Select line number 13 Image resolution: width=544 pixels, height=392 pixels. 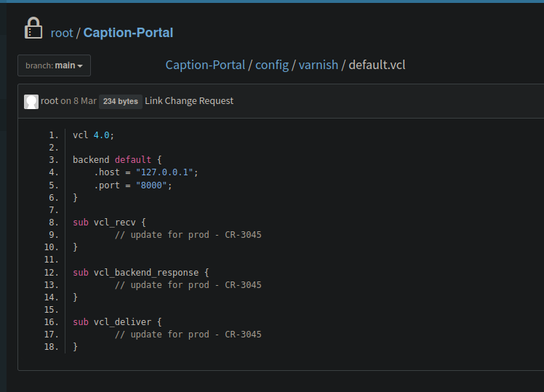[52, 285]
